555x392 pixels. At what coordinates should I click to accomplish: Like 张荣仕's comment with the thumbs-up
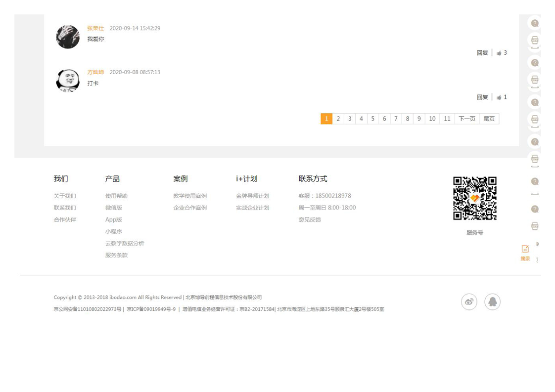(499, 53)
